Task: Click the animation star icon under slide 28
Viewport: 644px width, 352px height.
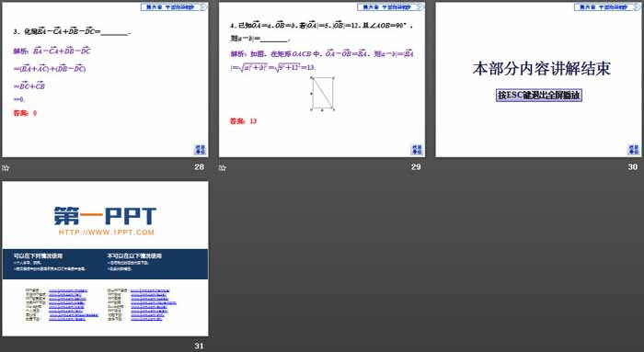Action: pyautogui.click(x=6, y=168)
